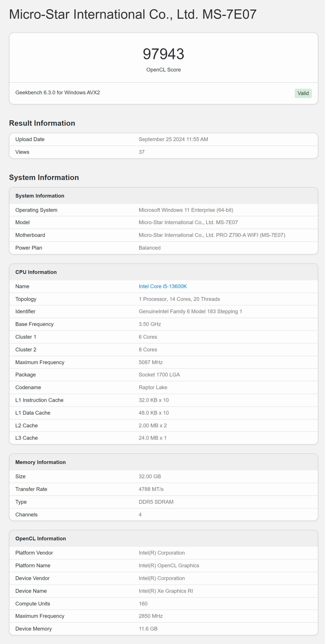The width and height of the screenshot is (325, 644).
Task: Select the Cluster 2 value 8 Cores
Action: pos(148,350)
